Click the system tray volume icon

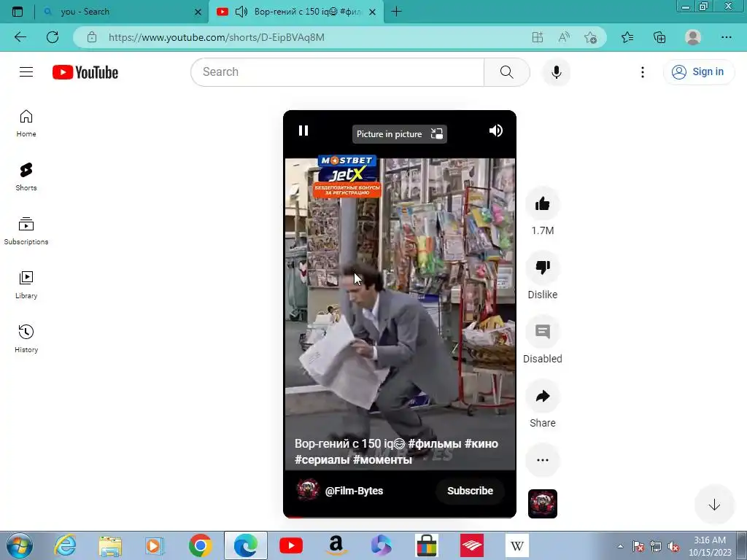[673, 547]
